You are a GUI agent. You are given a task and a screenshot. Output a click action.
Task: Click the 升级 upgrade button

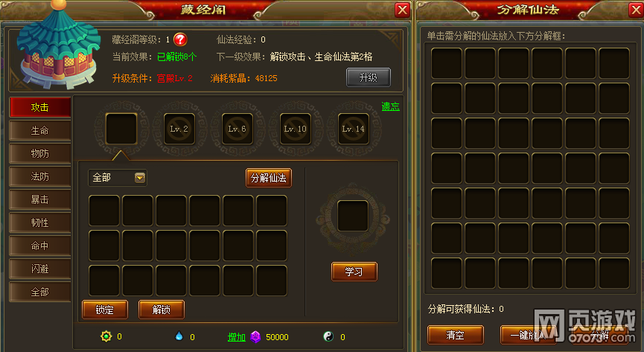point(369,77)
